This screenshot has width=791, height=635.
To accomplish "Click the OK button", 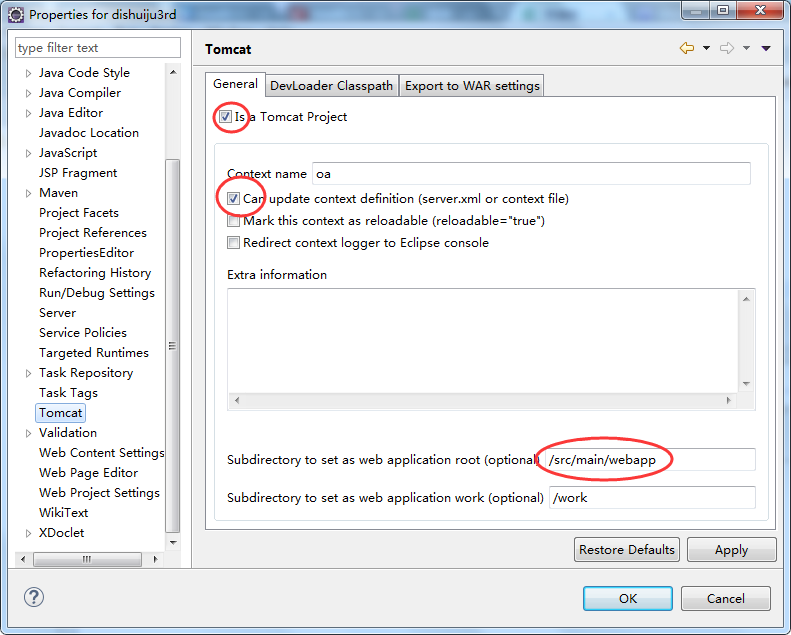I will coord(628,599).
